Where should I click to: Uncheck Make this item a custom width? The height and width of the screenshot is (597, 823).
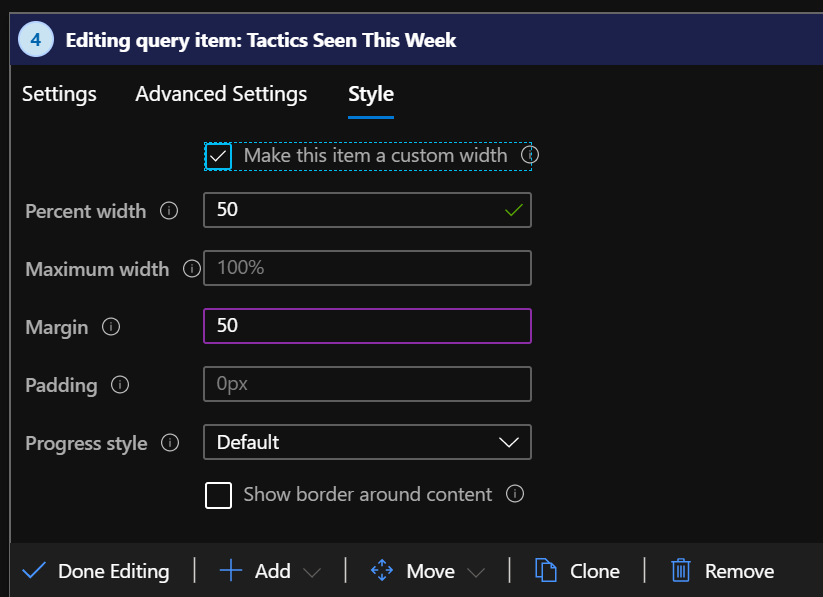(219, 156)
